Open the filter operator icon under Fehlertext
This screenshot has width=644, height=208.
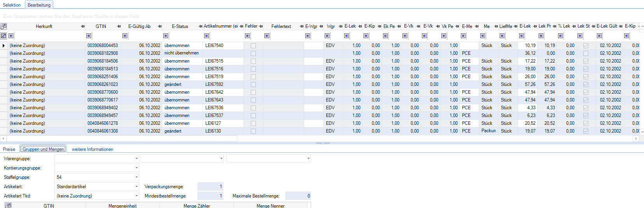pyautogui.click(x=267, y=36)
